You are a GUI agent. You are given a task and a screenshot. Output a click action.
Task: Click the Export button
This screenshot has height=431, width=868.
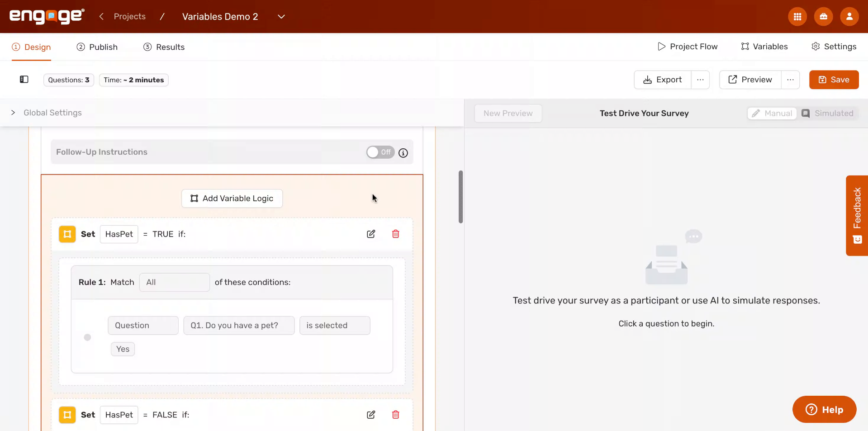[662, 80]
